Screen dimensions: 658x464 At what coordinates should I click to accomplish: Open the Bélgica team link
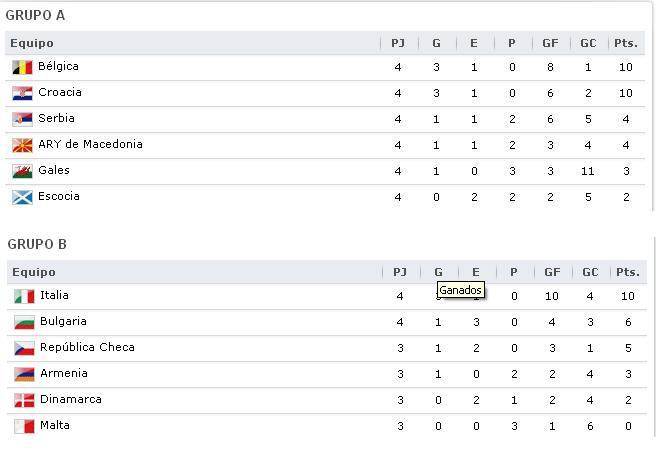58,67
